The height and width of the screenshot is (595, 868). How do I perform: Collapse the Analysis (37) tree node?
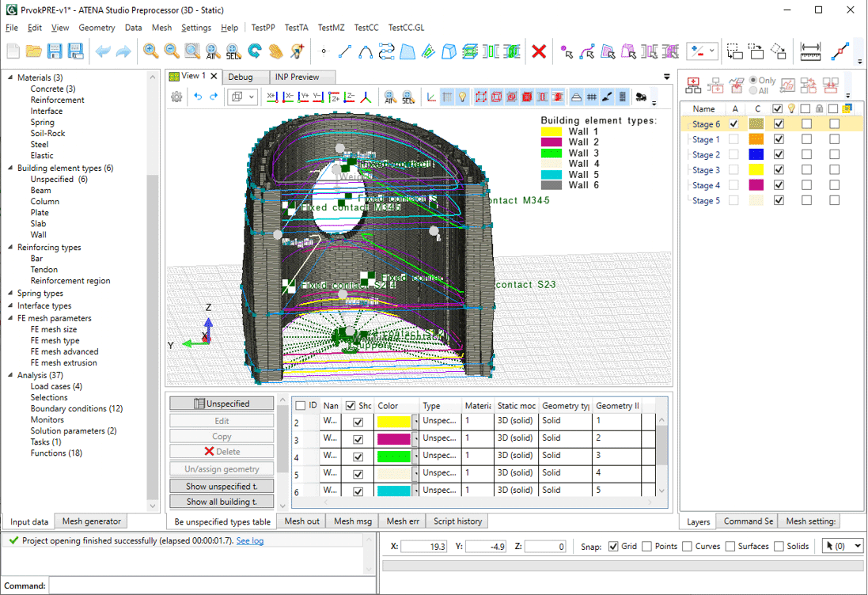click(10, 375)
